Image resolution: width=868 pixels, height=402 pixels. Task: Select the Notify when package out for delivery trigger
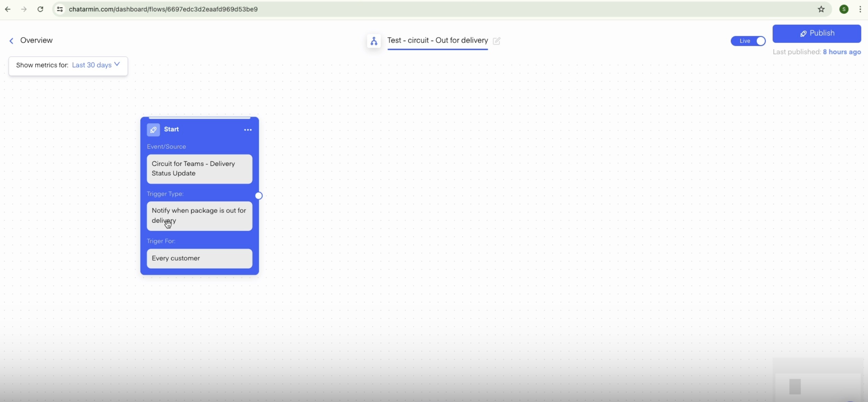click(199, 216)
